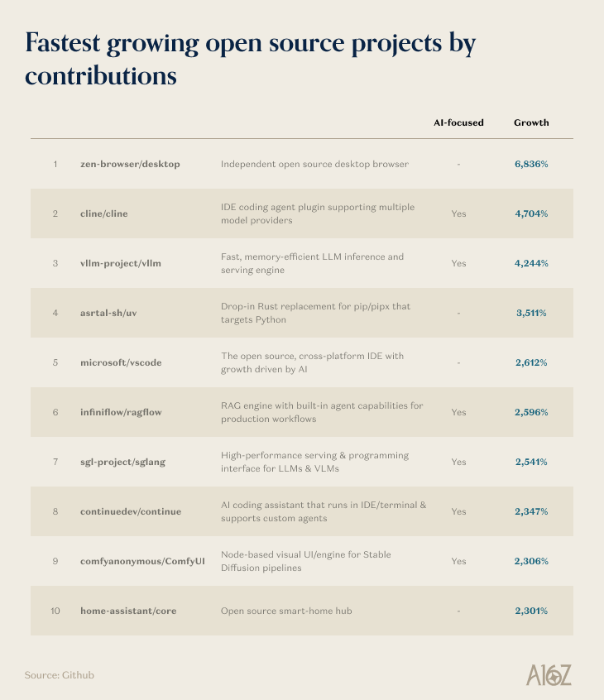Click the Growth column header
Viewport: 604px width, 700px height.
point(531,122)
